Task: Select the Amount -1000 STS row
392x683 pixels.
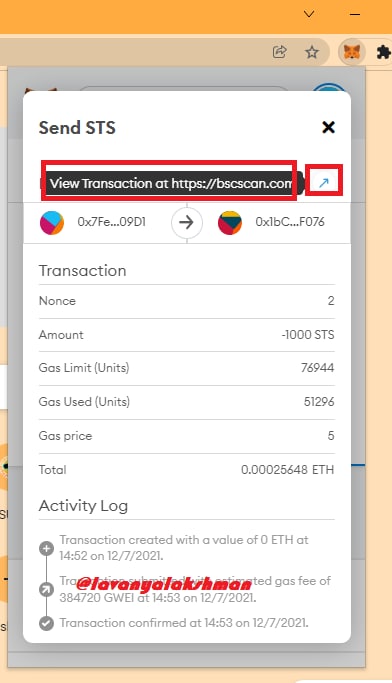Action: point(186,335)
